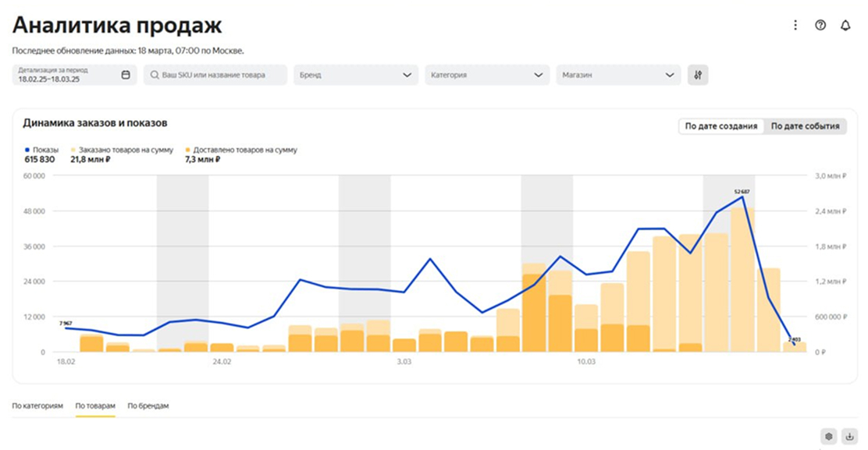Open the three-dot more options menu

[795, 25]
